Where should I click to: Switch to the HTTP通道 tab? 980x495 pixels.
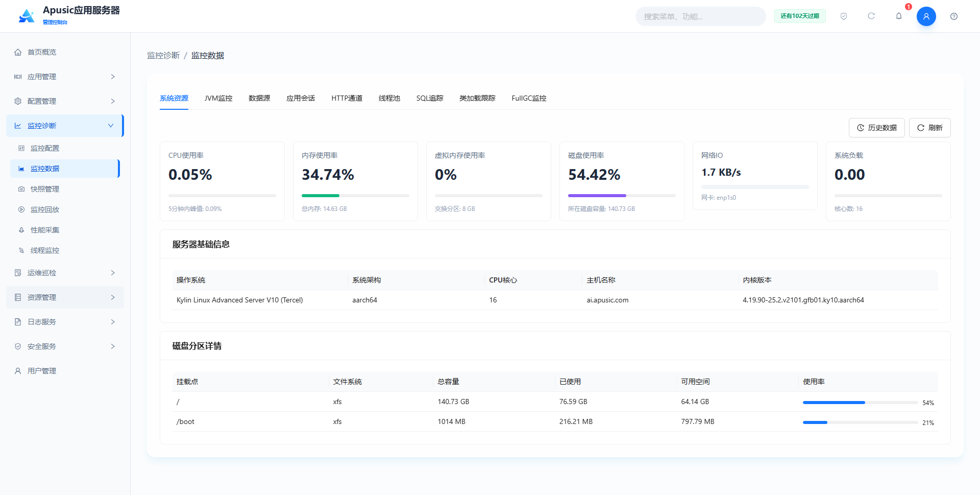coord(347,98)
